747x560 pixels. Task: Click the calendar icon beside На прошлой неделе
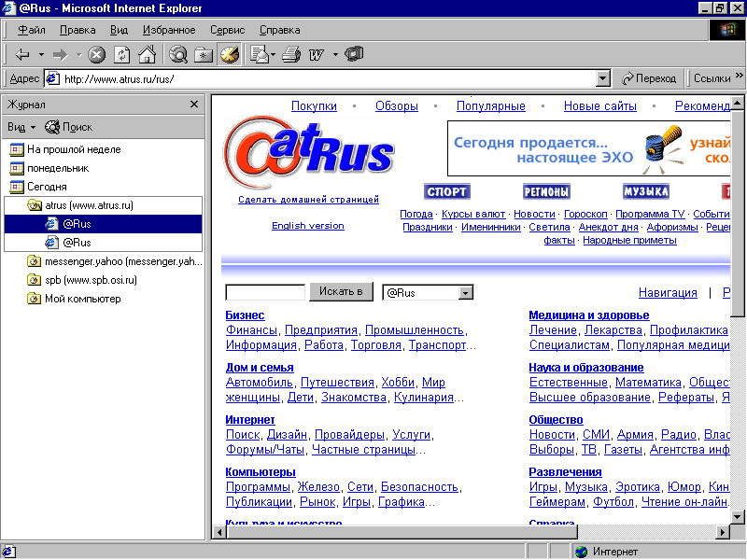tap(17, 149)
